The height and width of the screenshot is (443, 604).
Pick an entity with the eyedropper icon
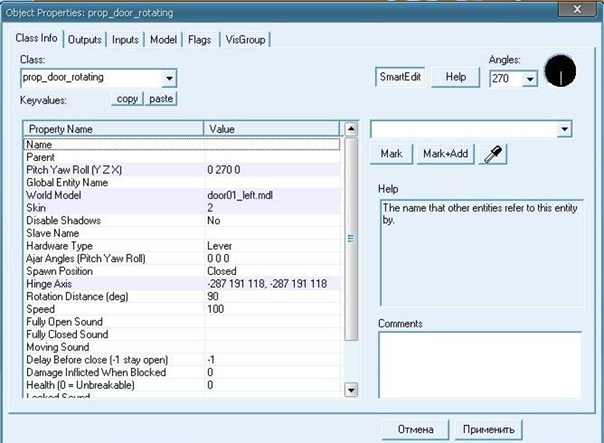(x=493, y=154)
